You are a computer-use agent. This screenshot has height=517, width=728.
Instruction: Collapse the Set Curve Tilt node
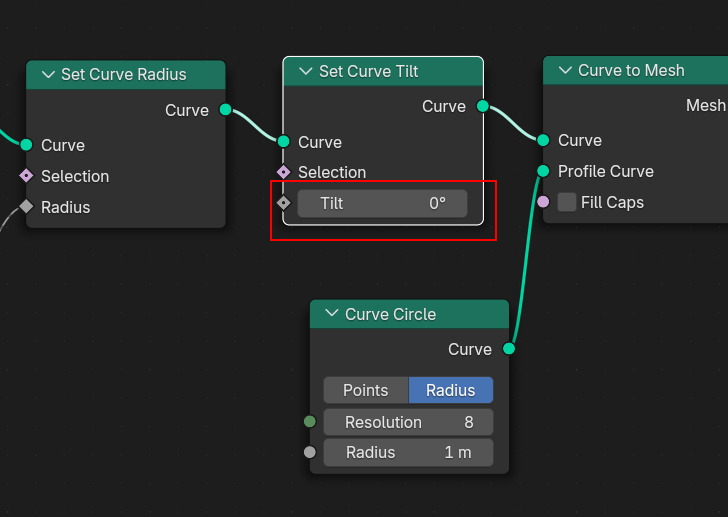306,71
